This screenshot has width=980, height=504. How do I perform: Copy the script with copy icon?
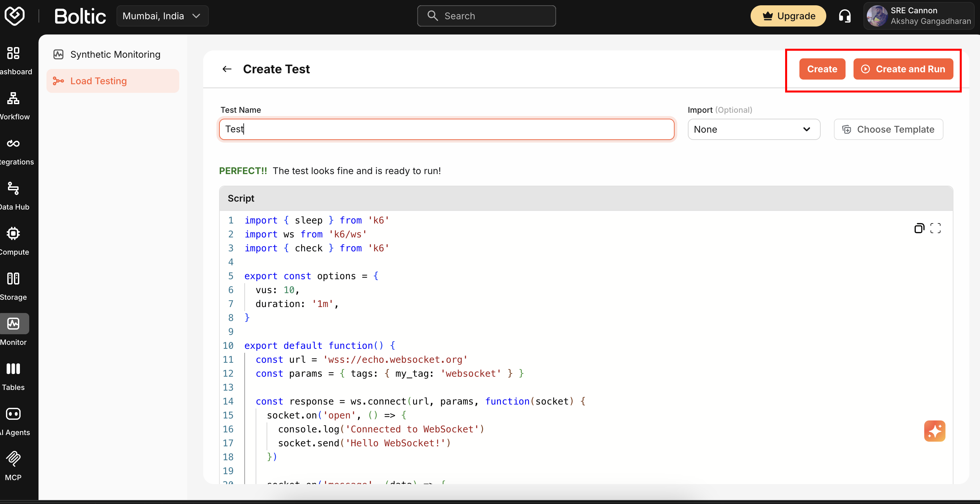click(x=919, y=228)
